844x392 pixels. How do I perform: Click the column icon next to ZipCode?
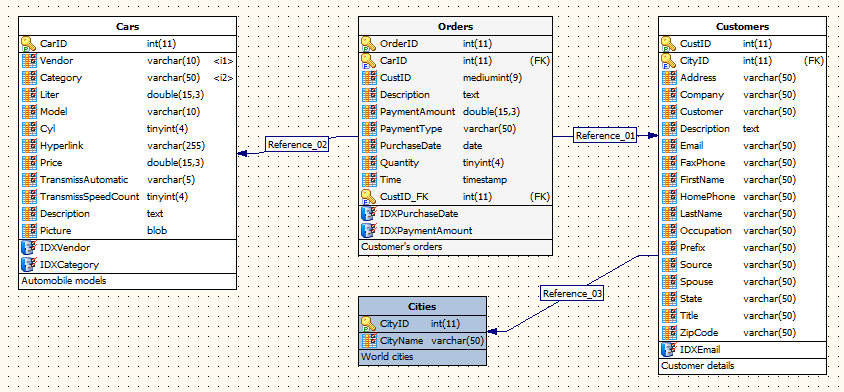[x=669, y=333]
